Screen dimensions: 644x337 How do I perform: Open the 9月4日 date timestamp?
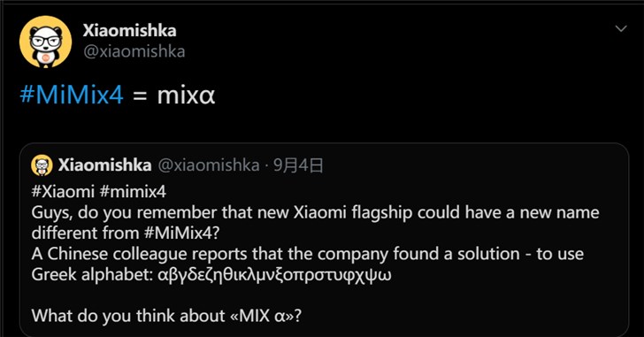[298, 165]
